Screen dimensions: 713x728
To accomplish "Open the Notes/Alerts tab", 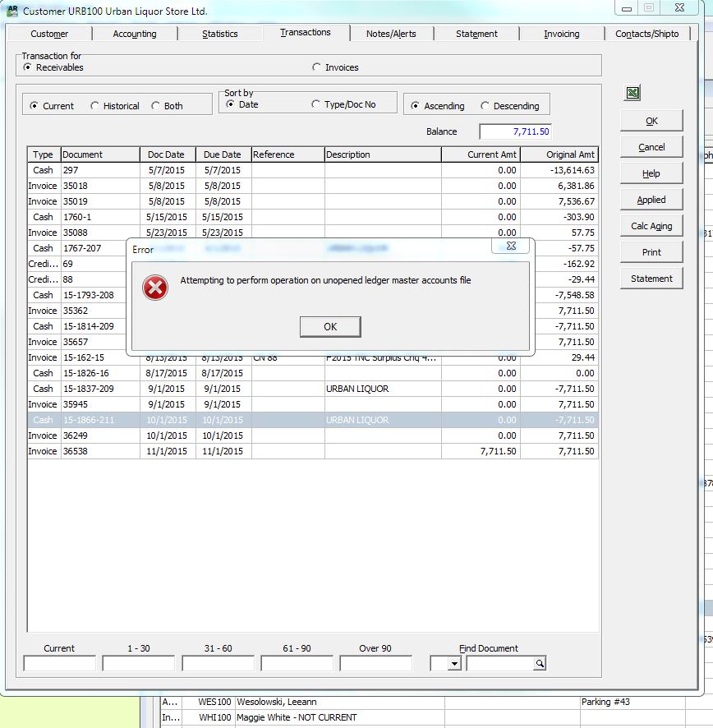I will [391, 34].
